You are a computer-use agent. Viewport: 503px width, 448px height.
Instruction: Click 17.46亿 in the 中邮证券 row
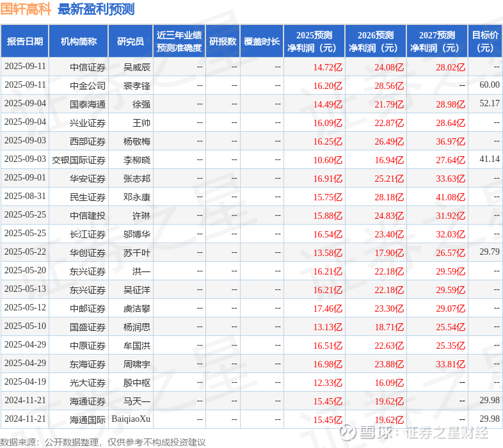(328, 309)
